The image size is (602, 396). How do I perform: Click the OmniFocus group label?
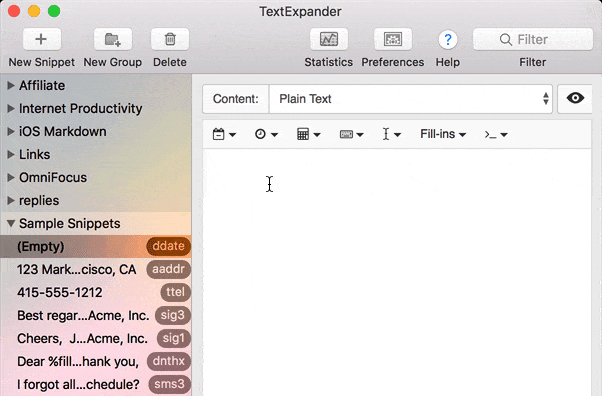click(x=53, y=178)
